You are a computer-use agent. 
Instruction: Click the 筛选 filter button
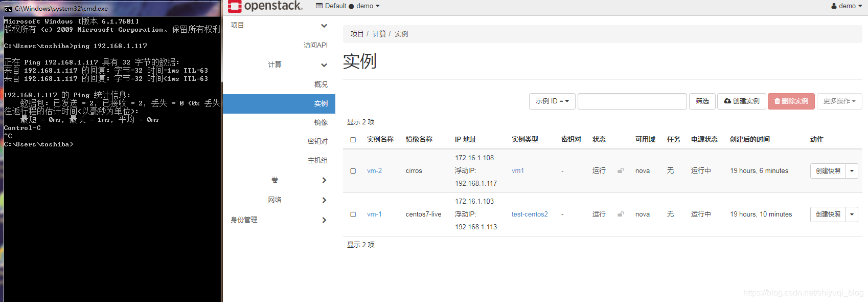coord(702,101)
